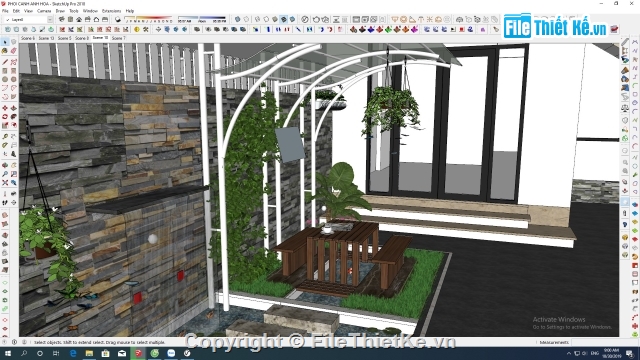This screenshot has height=360, width=640.
Task: Pick the Zoom magnifier tool
Action: coord(5,173)
